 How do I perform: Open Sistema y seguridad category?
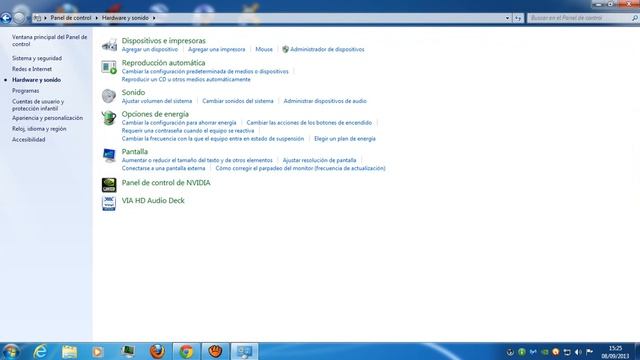click(37, 58)
